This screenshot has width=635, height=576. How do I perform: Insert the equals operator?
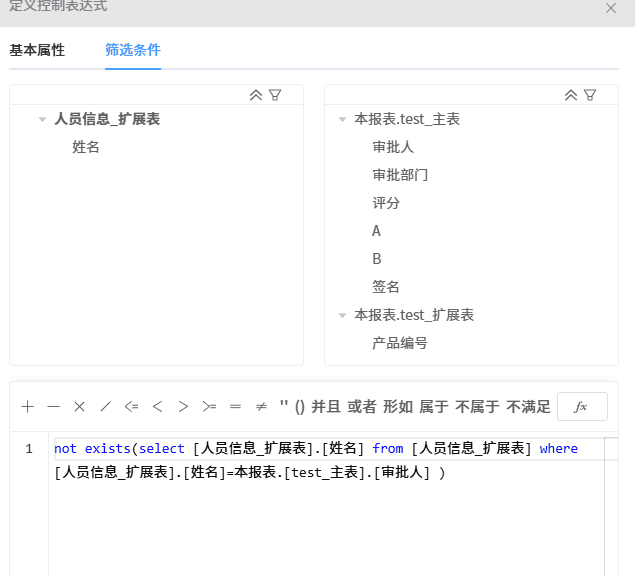point(235,406)
